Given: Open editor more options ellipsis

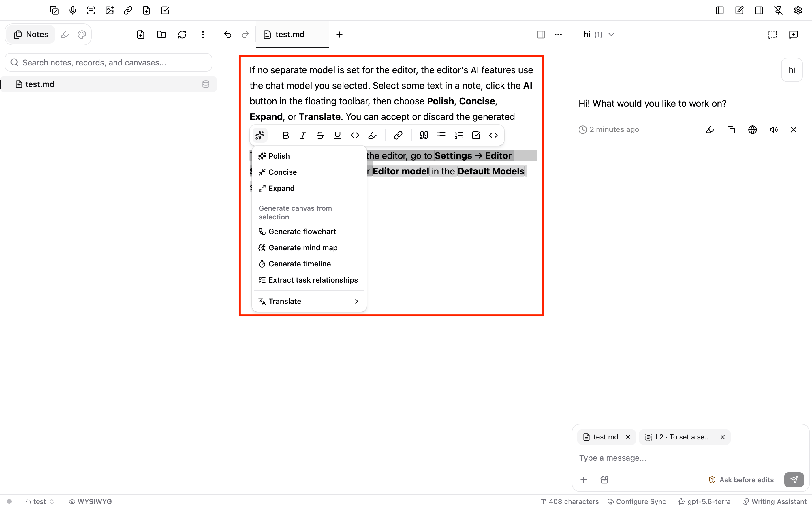Looking at the screenshot, I should point(558,34).
